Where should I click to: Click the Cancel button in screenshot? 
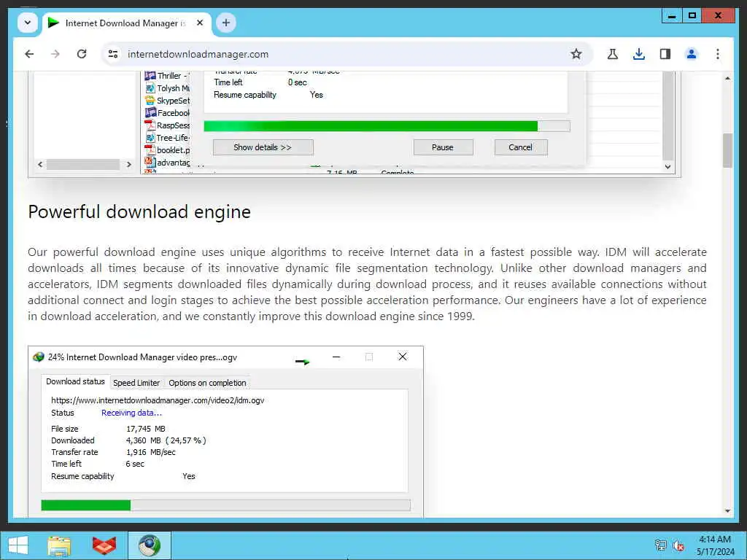point(521,147)
